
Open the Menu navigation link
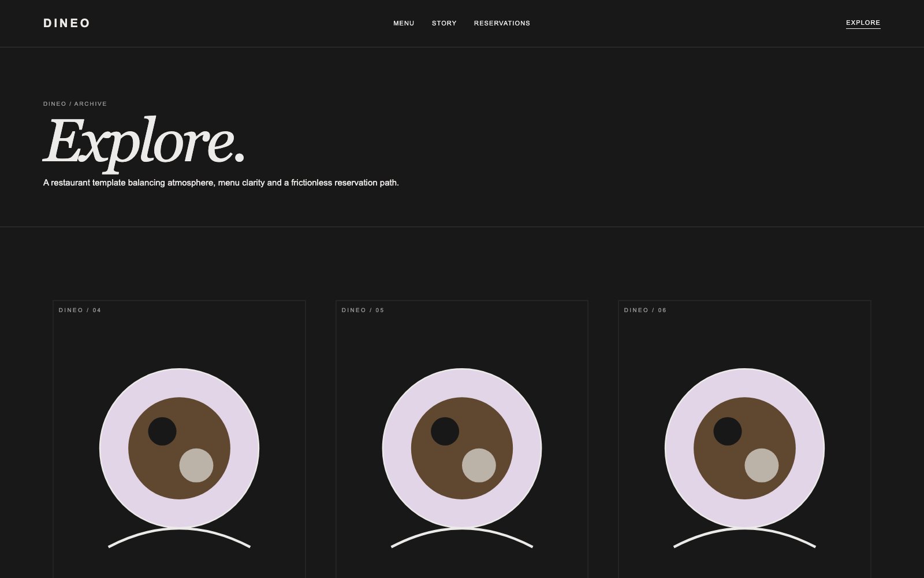404,23
